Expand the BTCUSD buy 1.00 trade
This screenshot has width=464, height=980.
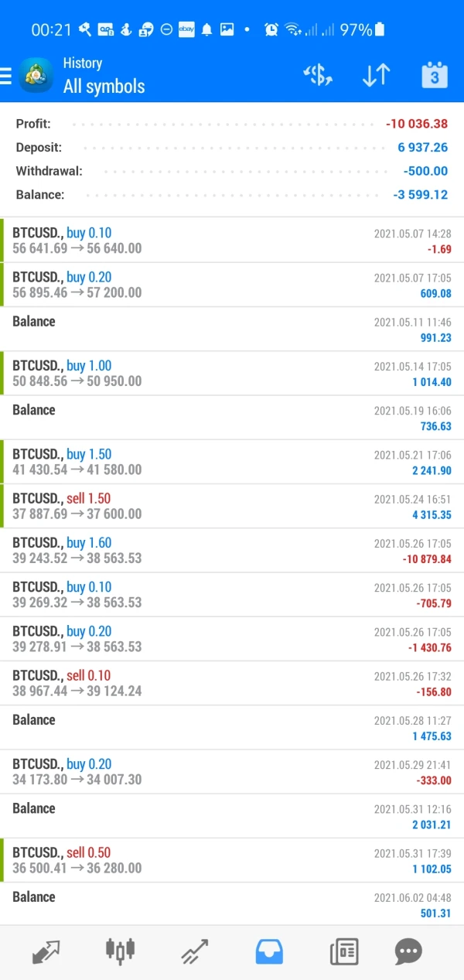[232, 373]
